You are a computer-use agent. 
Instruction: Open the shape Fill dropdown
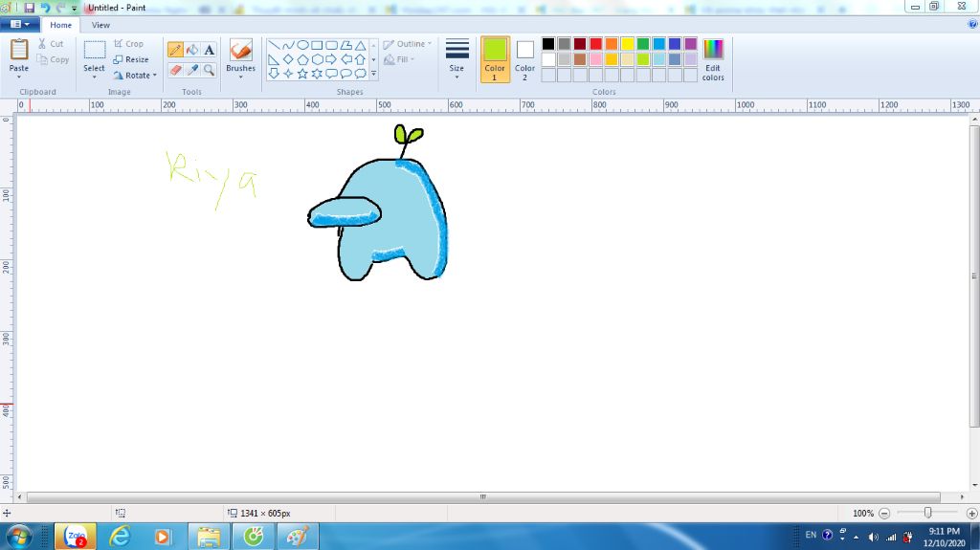pos(399,59)
